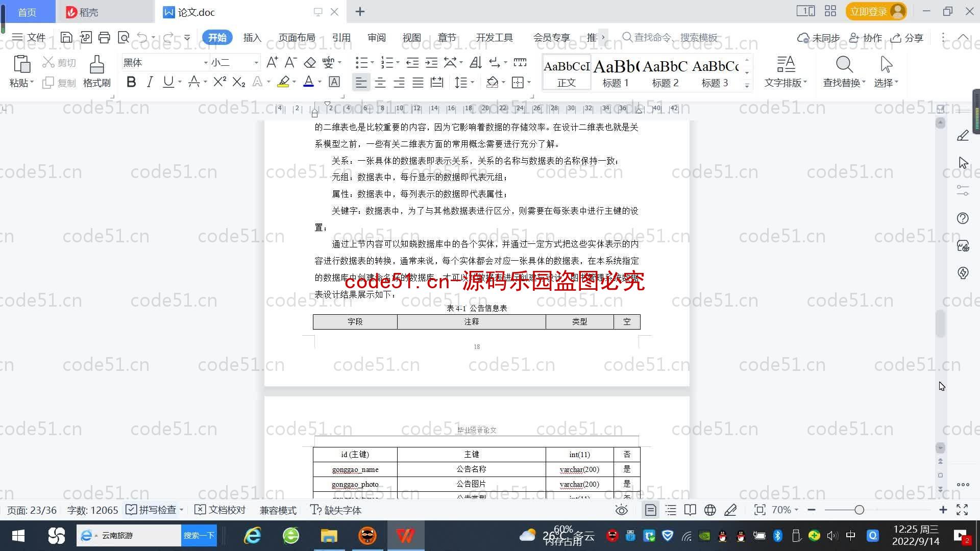This screenshot has height=551, width=980.
Task: Open Print Preview icon
Action: (x=123, y=37)
